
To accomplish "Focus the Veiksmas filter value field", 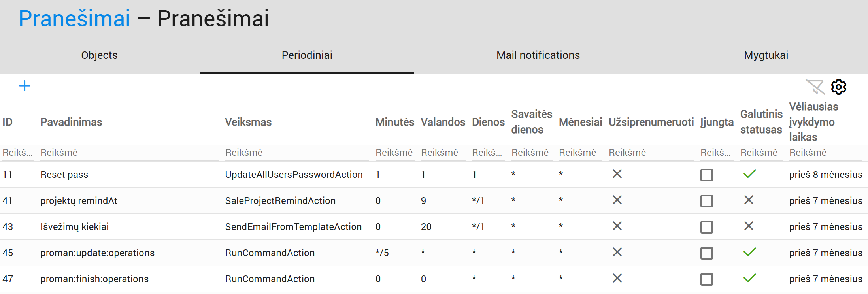I will 296,153.
